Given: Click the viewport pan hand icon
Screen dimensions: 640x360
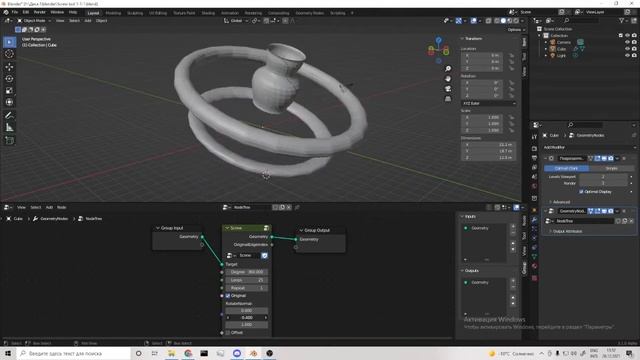Looking at the screenshot, I should click(448, 78).
